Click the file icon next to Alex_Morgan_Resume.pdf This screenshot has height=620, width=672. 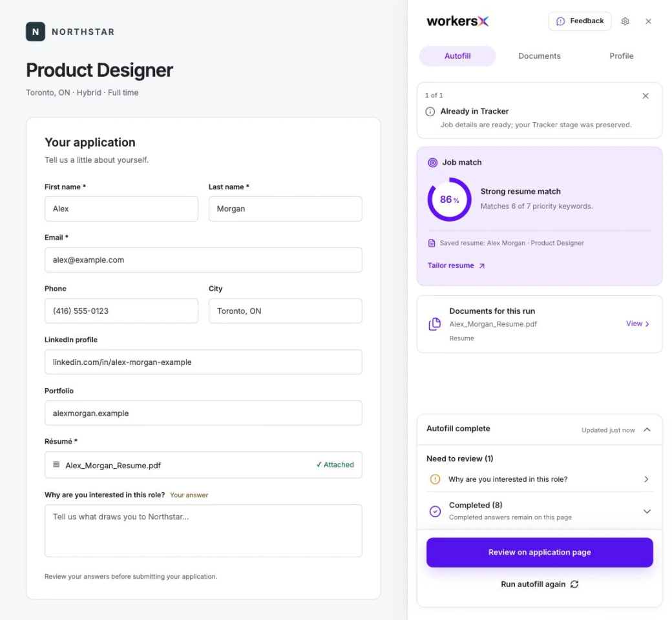tap(56, 464)
